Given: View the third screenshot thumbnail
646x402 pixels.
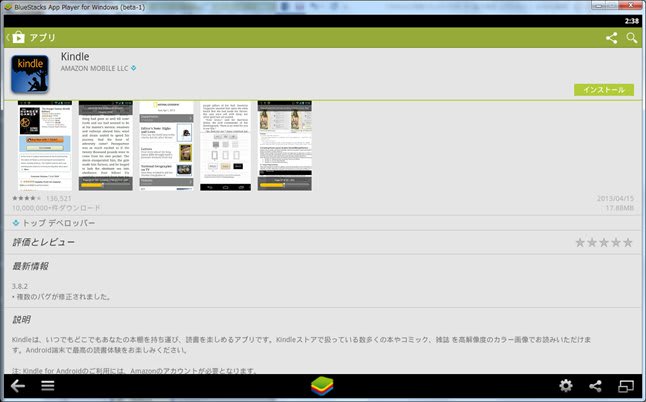Looking at the screenshot, I should click(166, 145).
